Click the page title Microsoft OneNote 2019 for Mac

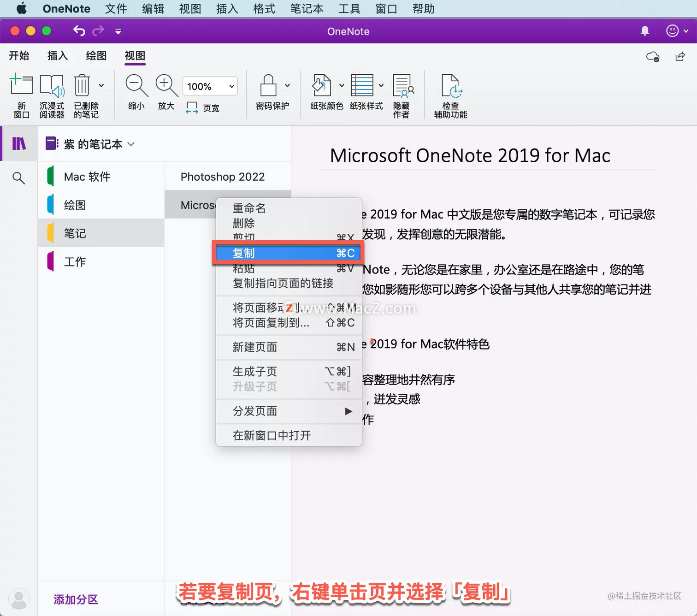click(470, 155)
